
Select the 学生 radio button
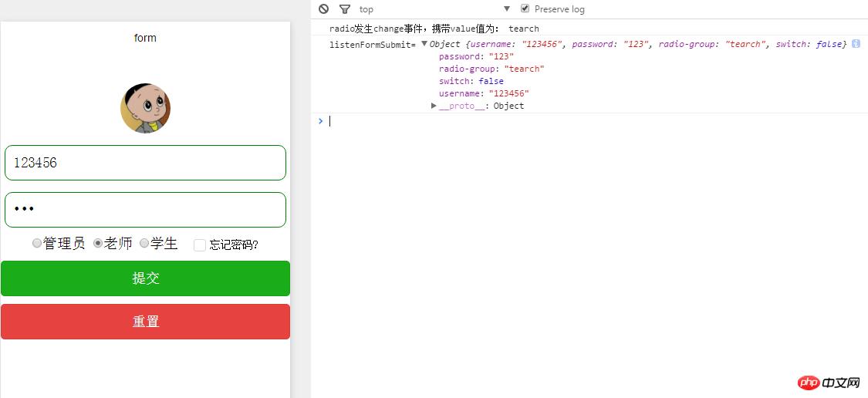click(144, 244)
